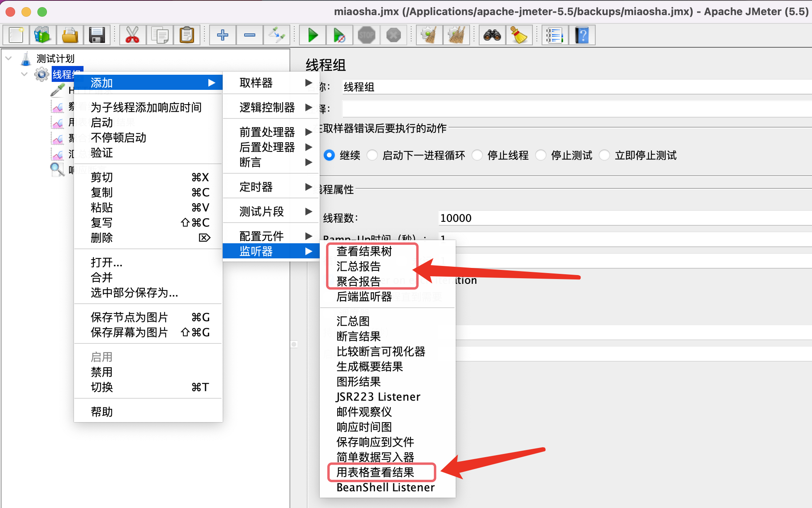Choose 保存响应到文件 listener

coord(375,442)
